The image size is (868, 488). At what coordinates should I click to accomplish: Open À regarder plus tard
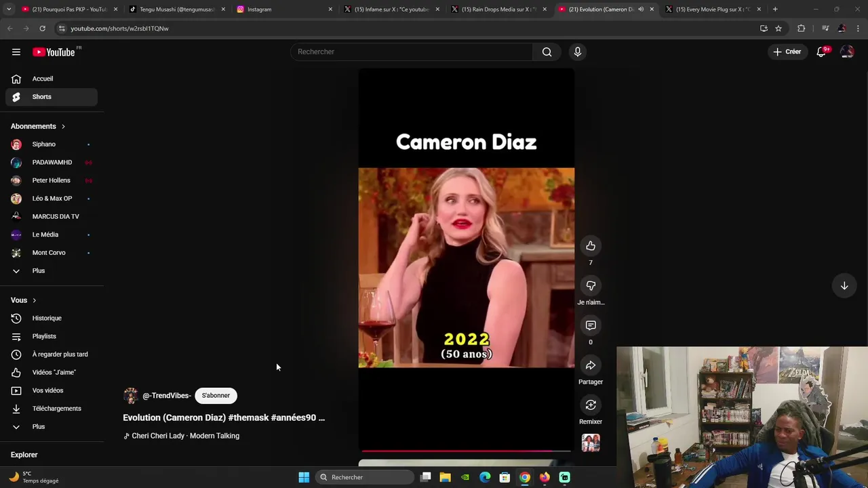(x=52, y=354)
